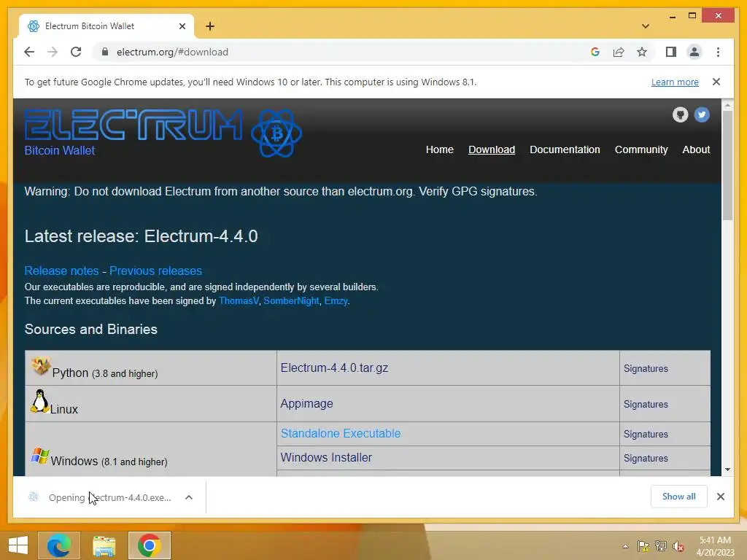
Task: Bookmark this tab with star icon
Action: coord(642,52)
